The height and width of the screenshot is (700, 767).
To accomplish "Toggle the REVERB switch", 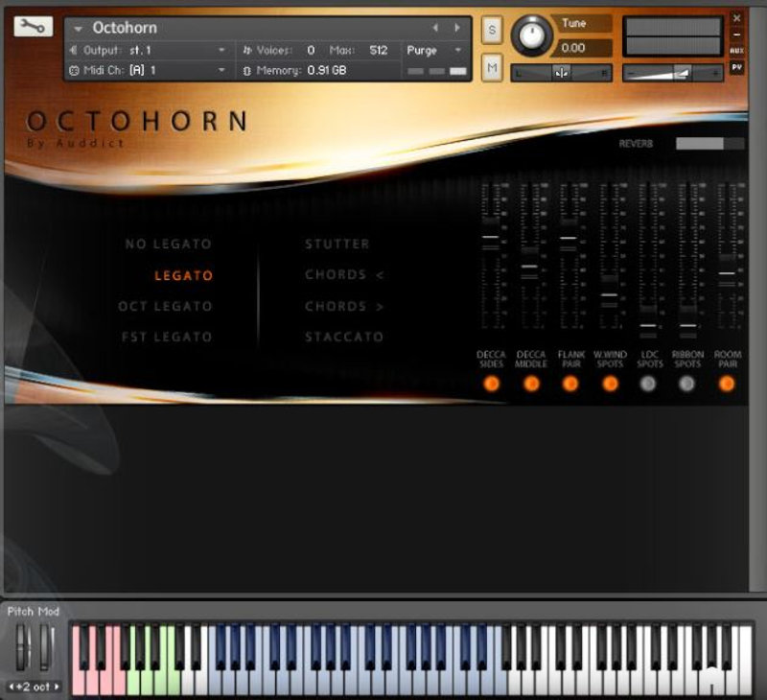I will pos(709,143).
